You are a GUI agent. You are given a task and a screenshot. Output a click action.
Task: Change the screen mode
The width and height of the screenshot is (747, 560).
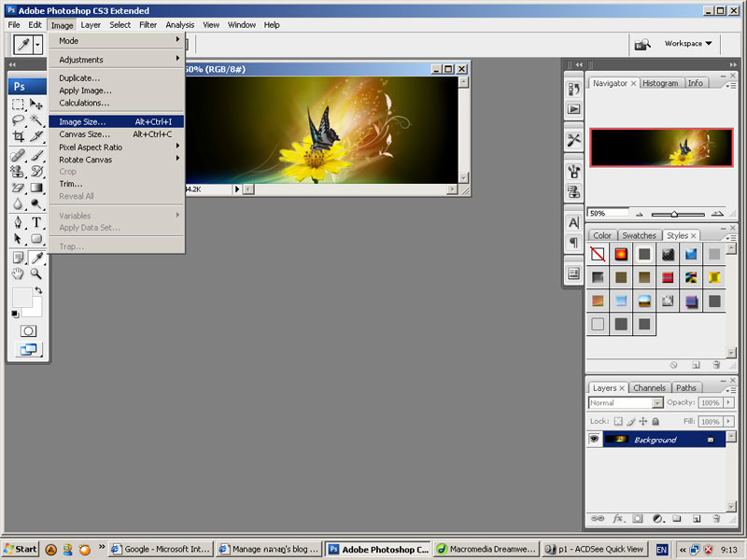28,349
